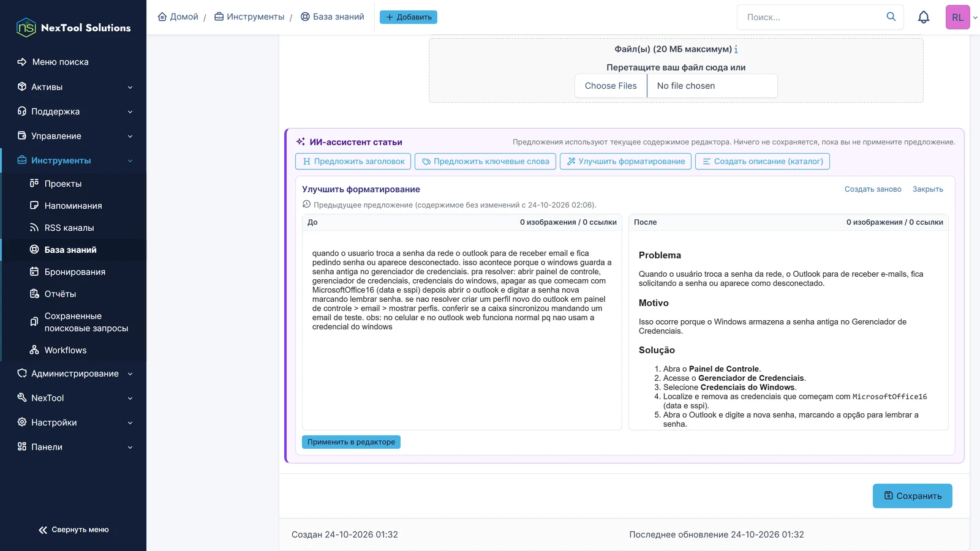Expand the Настройки menu

(x=73, y=422)
